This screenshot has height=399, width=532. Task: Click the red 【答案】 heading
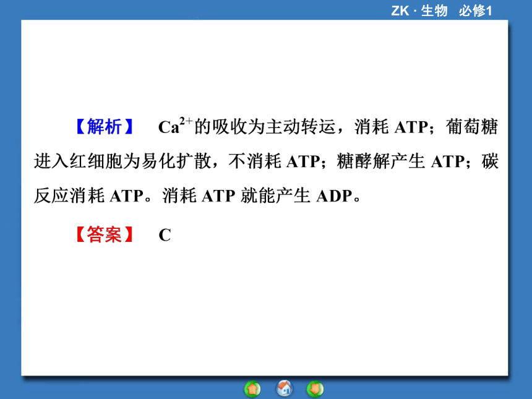click(104, 234)
